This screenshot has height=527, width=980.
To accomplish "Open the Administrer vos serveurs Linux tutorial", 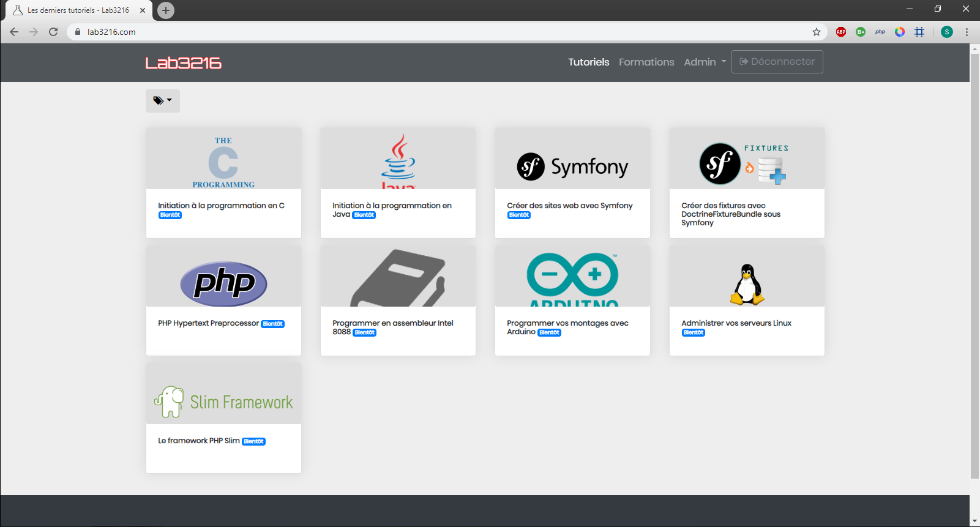I will (x=736, y=323).
